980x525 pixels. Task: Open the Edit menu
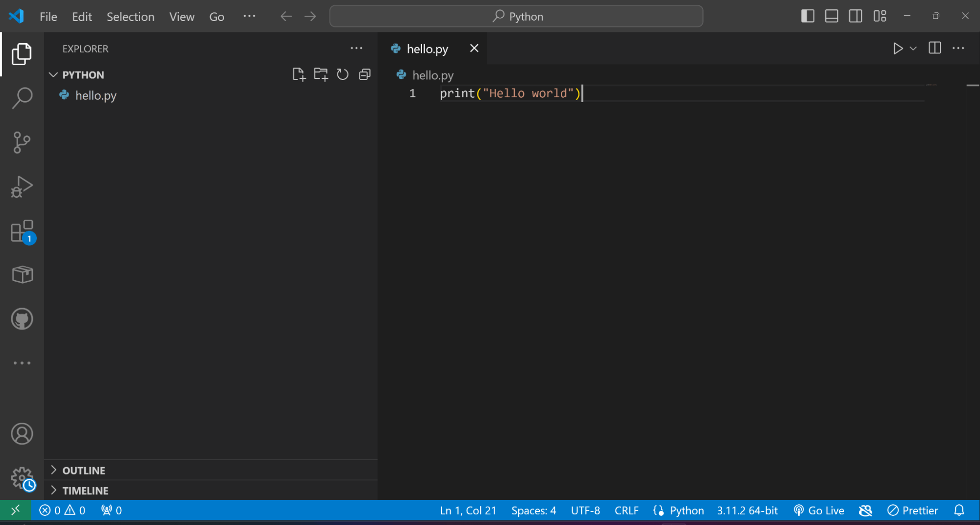(x=82, y=17)
